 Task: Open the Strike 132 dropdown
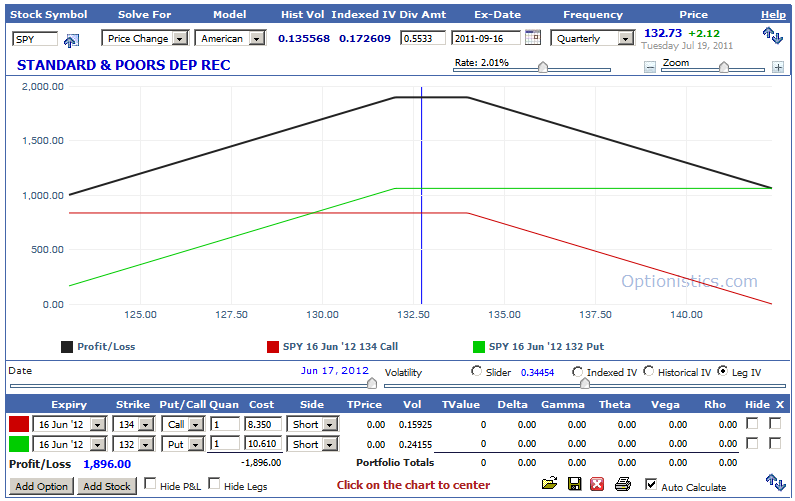(x=133, y=444)
